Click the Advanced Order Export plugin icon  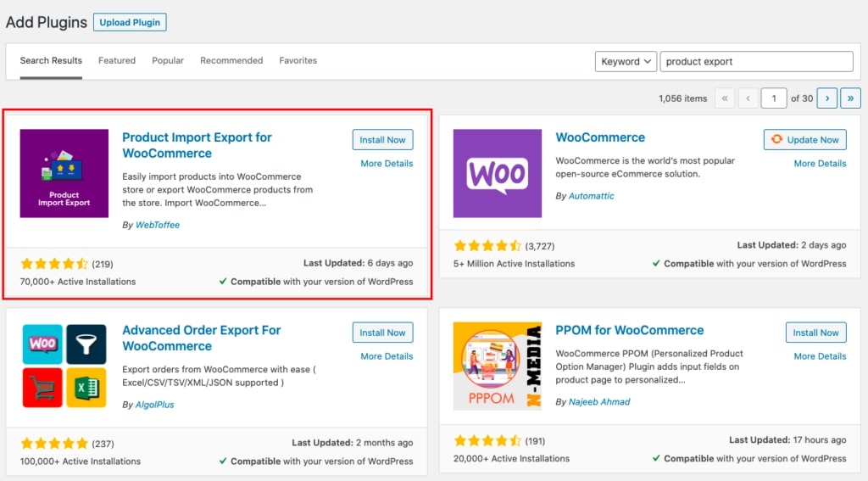click(64, 366)
